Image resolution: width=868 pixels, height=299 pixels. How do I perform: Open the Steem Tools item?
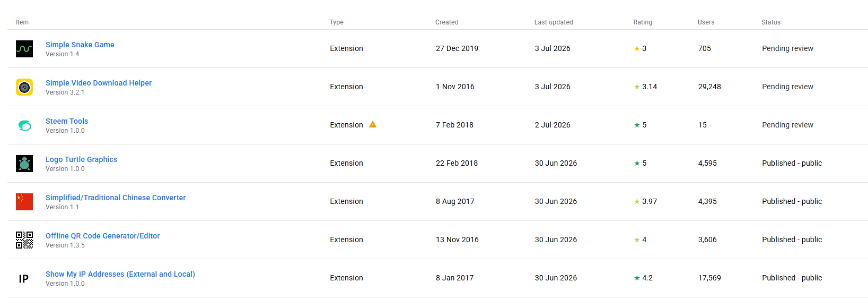tap(67, 121)
